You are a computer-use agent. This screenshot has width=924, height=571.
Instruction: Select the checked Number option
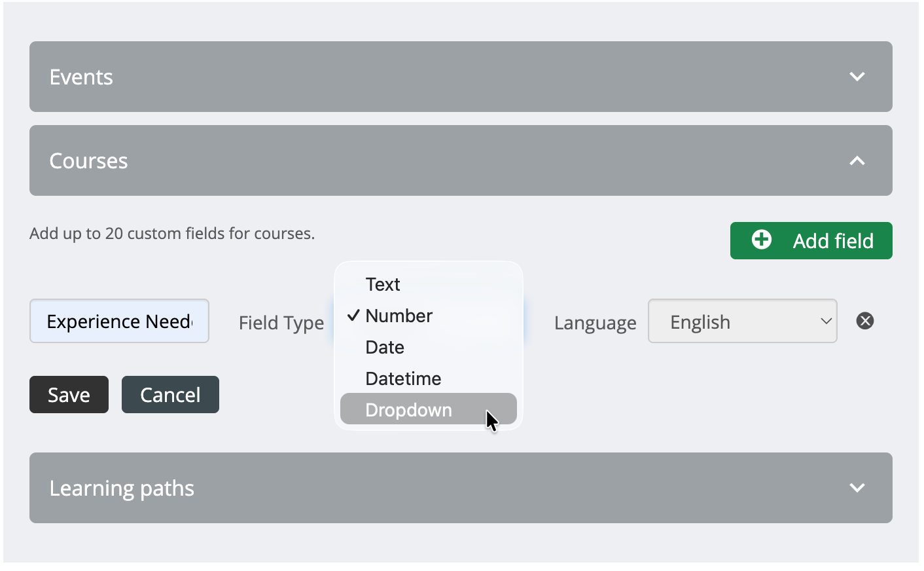pos(399,316)
